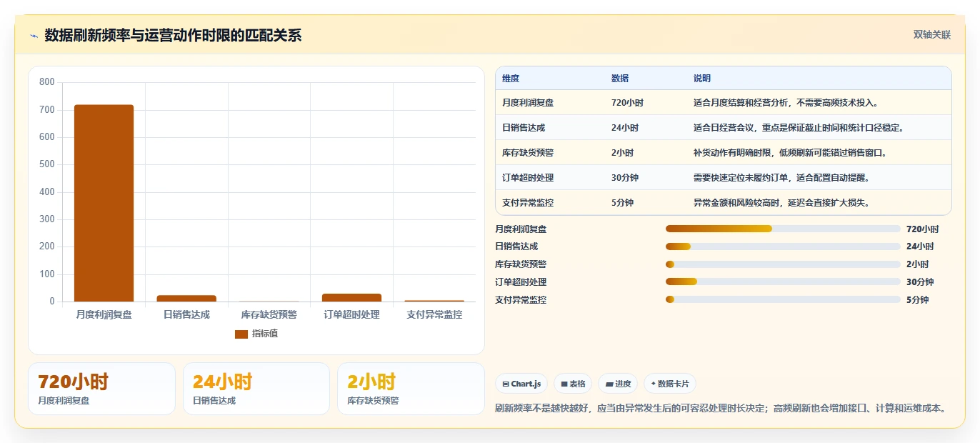Click the 双轴关联 label in header
Image resolution: width=980 pixels, height=443 pixels.
[931, 35]
